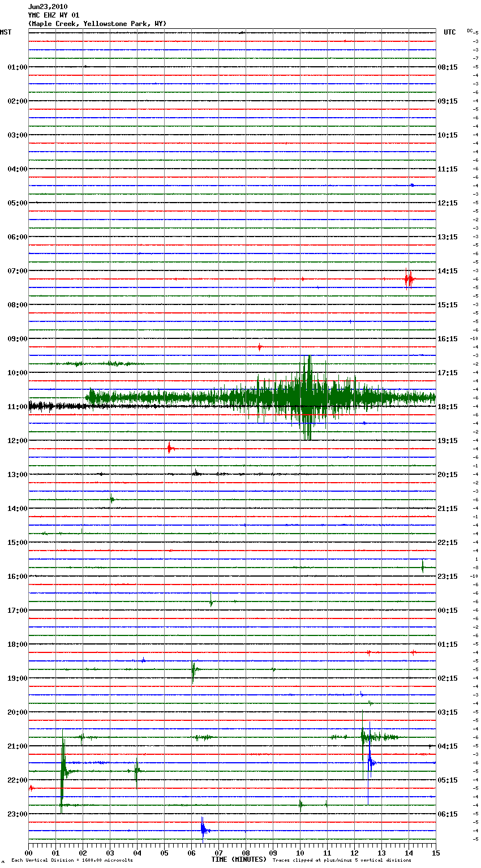Click the red event below the 12:00 trace
The width and height of the screenshot is (481, 868).
pyautogui.click(x=170, y=448)
